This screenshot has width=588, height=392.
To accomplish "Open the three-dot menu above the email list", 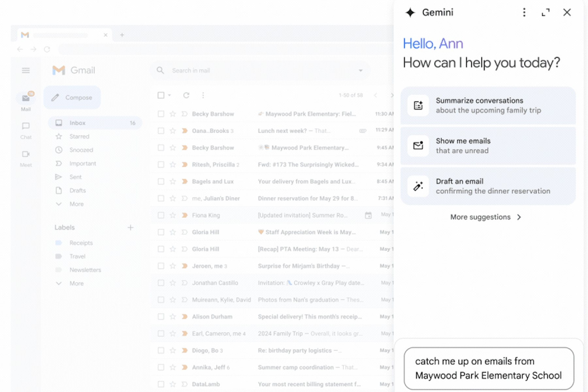I will point(203,95).
